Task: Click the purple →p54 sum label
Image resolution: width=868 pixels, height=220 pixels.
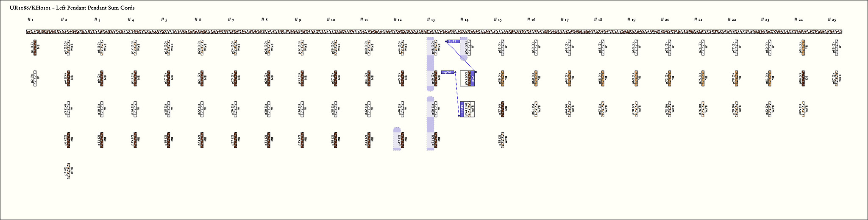Action: point(447,72)
